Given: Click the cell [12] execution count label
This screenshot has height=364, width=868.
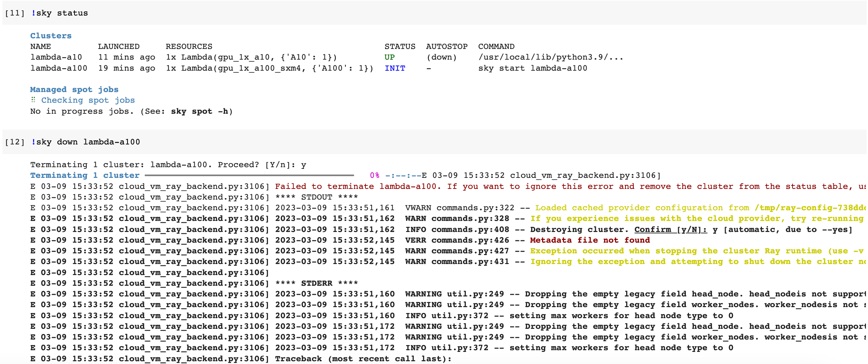Looking at the screenshot, I should click(x=15, y=142).
